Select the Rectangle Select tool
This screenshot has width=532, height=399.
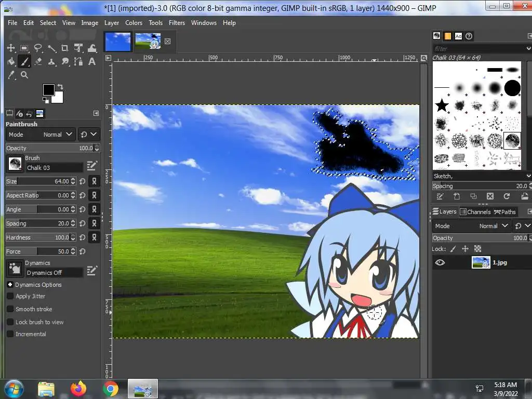tap(24, 48)
